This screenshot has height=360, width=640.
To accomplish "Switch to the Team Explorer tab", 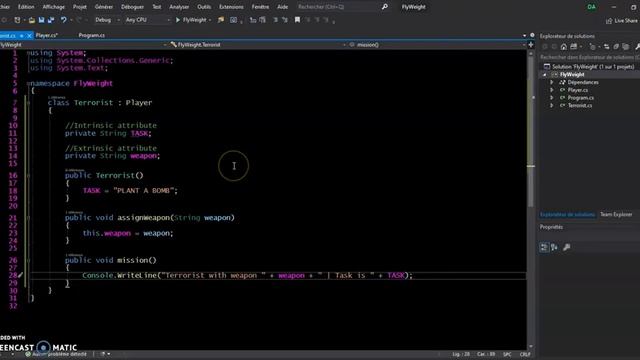I will pyautogui.click(x=616, y=214).
